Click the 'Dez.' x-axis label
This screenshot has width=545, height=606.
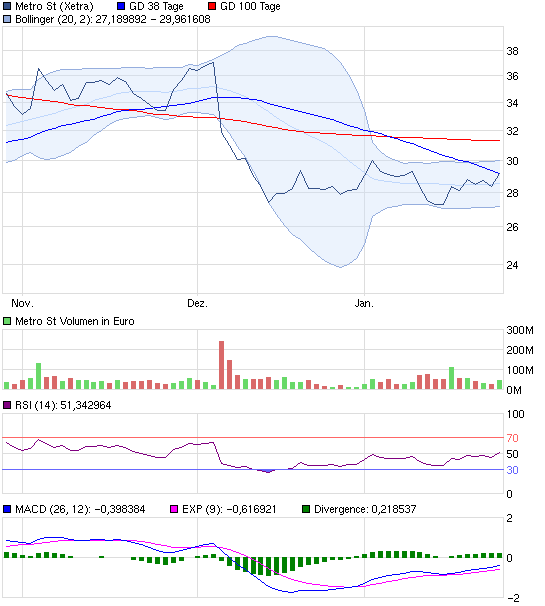tap(197, 303)
